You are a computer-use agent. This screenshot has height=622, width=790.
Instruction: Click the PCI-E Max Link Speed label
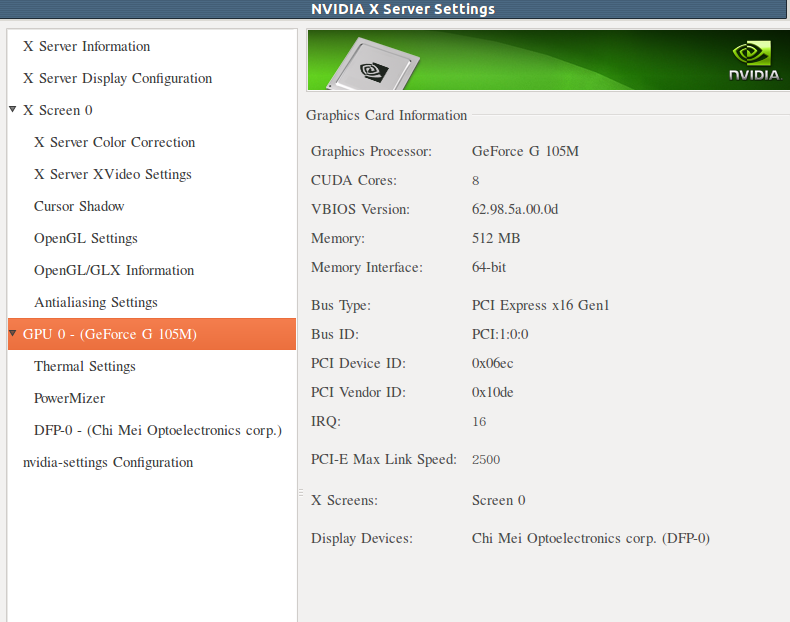tap(383, 460)
